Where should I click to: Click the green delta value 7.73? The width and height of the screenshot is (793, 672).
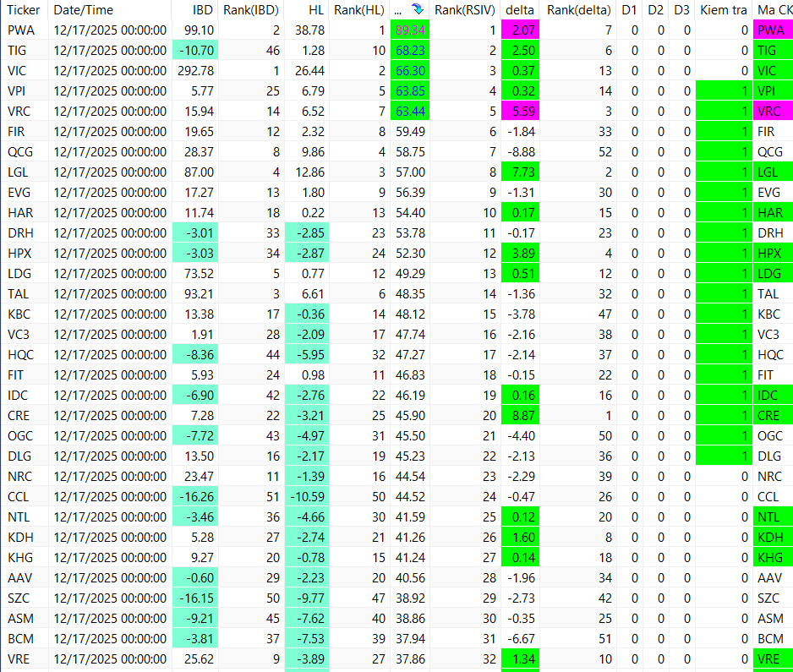pos(520,172)
